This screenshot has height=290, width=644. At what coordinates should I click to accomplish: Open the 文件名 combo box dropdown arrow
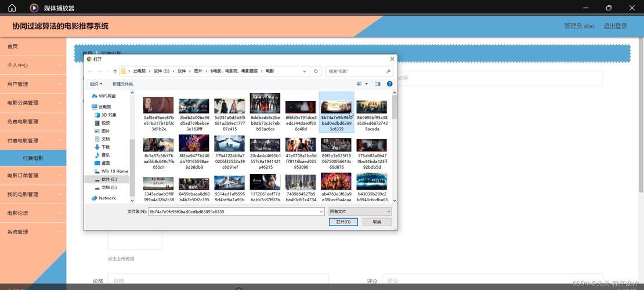[x=321, y=212]
